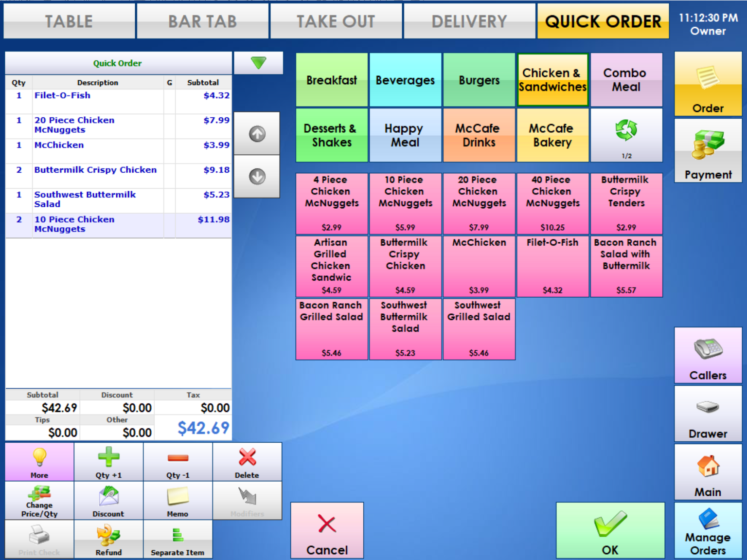Confirm order with green OK checkmark
747x560 pixels.
click(x=610, y=530)
